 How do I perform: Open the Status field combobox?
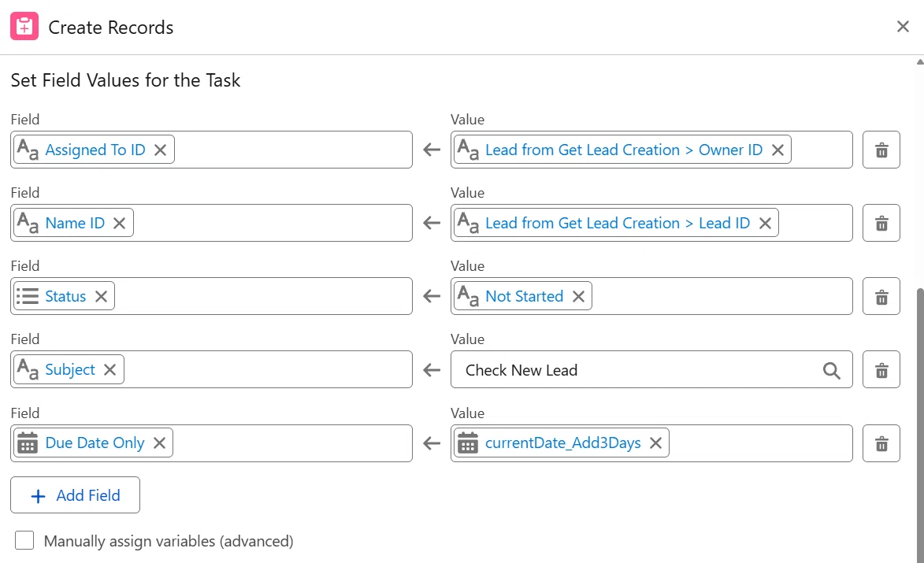[211, 296]
